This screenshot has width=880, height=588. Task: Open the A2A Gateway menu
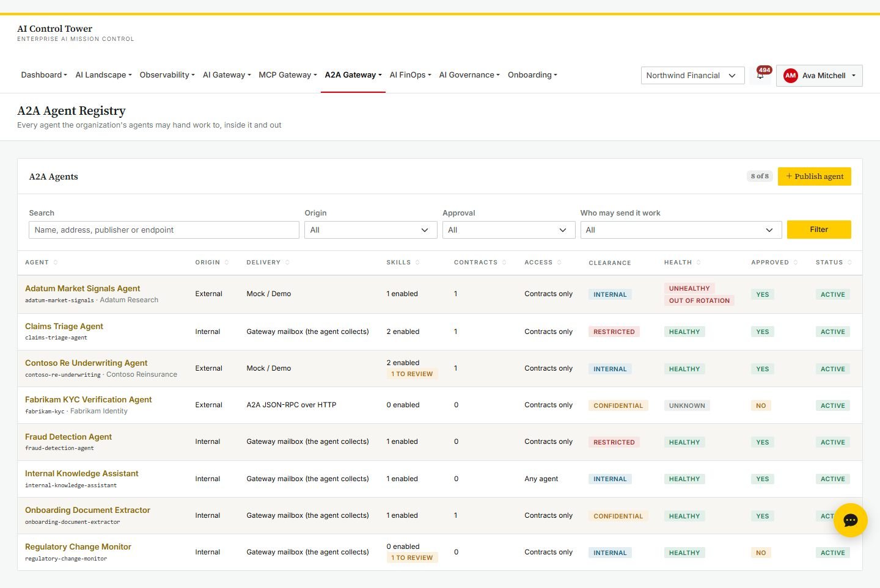point(353,75)
